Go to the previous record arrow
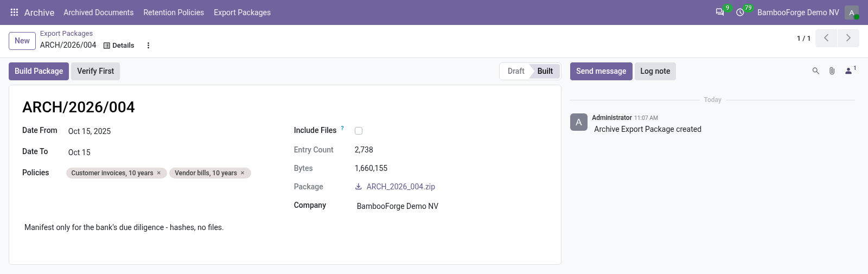 tap(826, 38)
